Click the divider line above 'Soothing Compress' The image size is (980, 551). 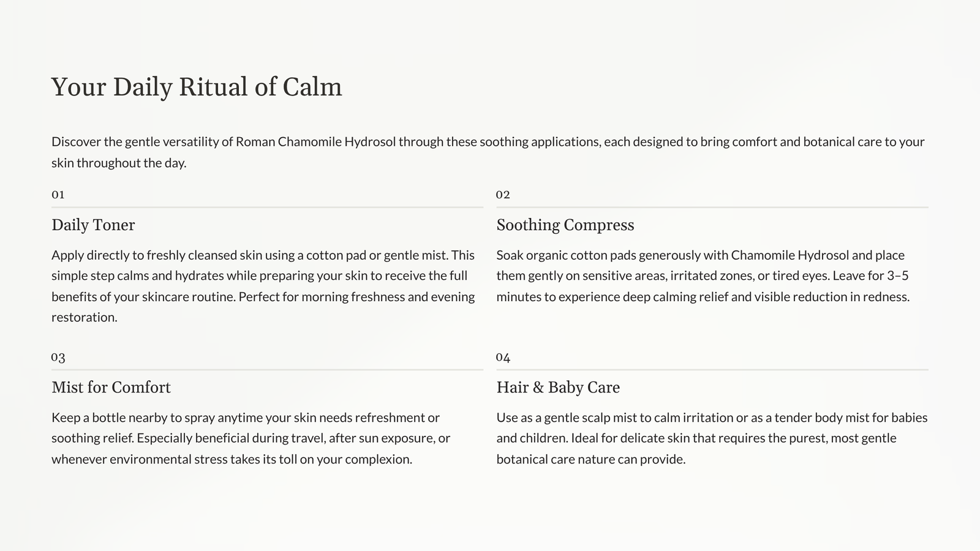point(712,208)
